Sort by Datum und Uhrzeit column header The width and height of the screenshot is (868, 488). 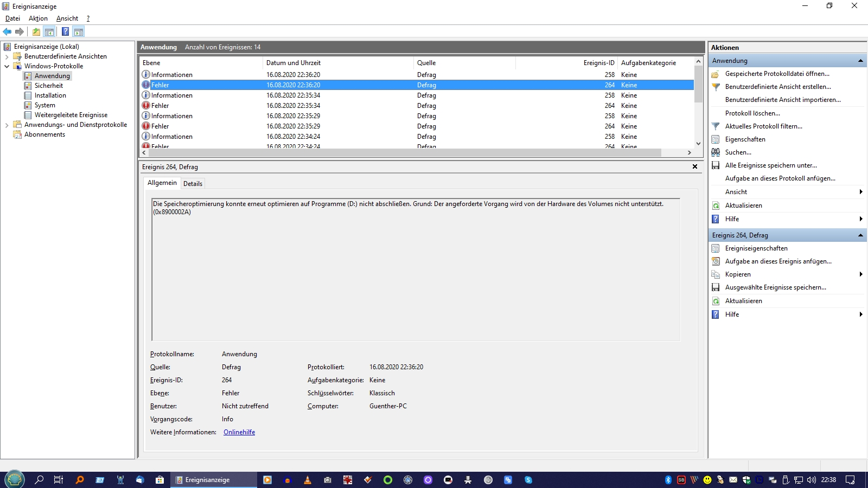tap(338, 63)
